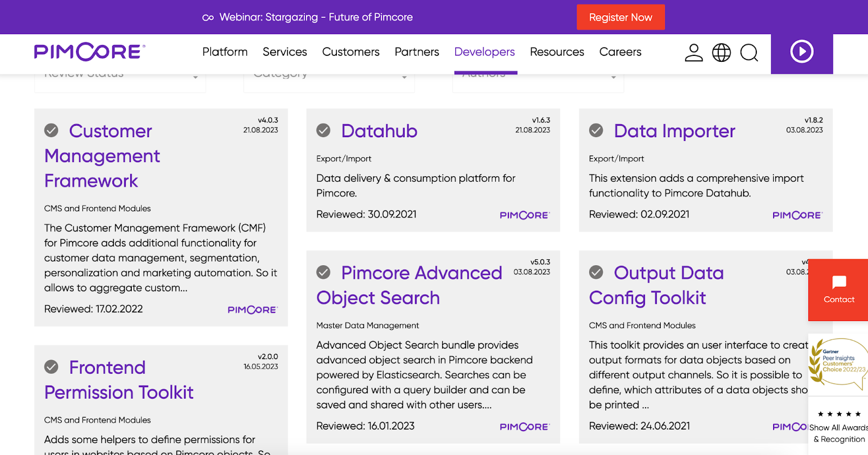This screenshot has height=455, width=868.
Task: Click check icon for Frontend Permission Toolkit
Action: [52, 367]
